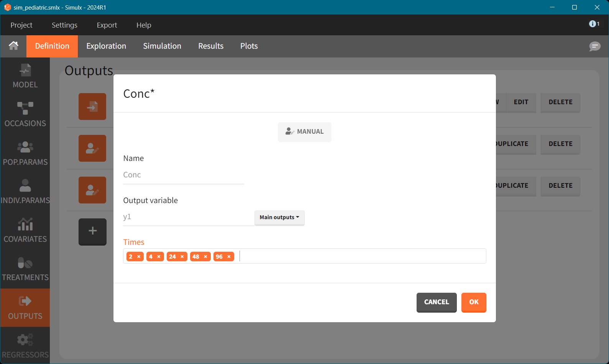The width and height of the screenshot is (609, 364).
Task: Remove time value 2 from Times
Action: 139,257
